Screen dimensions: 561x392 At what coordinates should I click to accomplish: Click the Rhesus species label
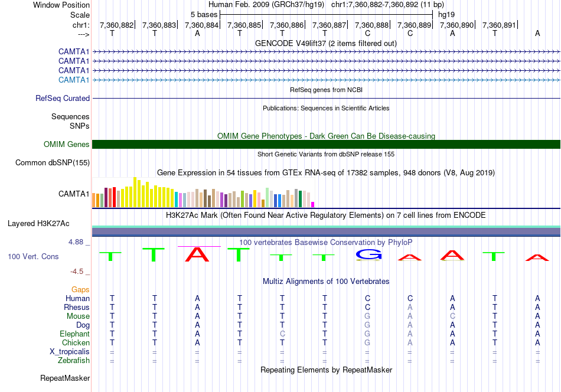[77, 307]
